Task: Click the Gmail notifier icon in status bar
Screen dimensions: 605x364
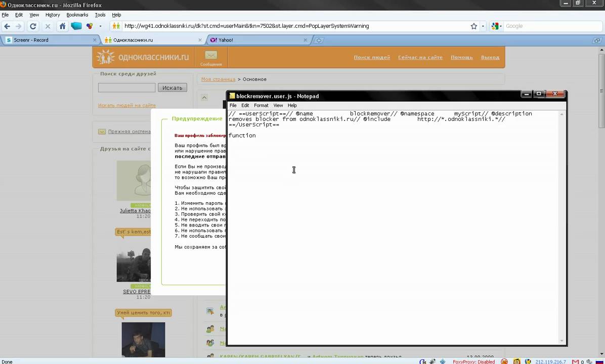Action: click(575, 361)
